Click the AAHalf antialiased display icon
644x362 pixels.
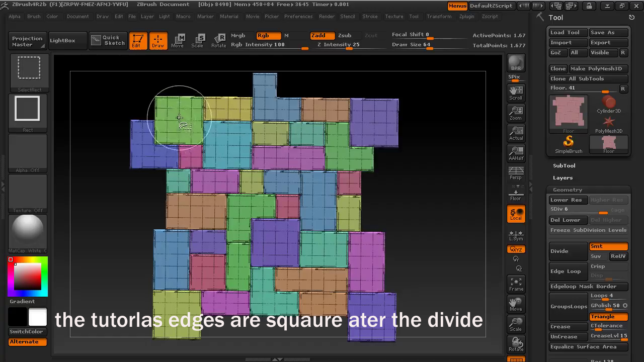515,154
